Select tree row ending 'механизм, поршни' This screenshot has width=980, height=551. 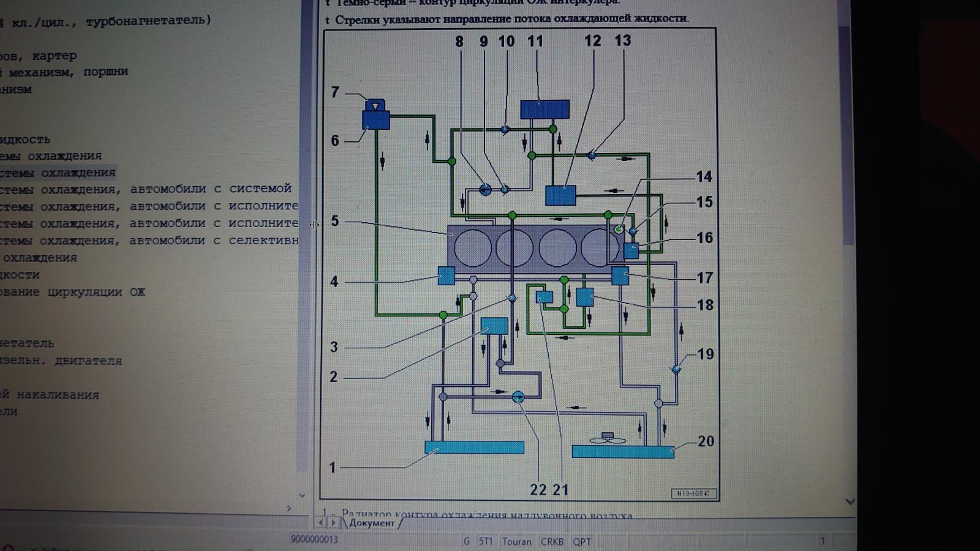click(64, 72)
